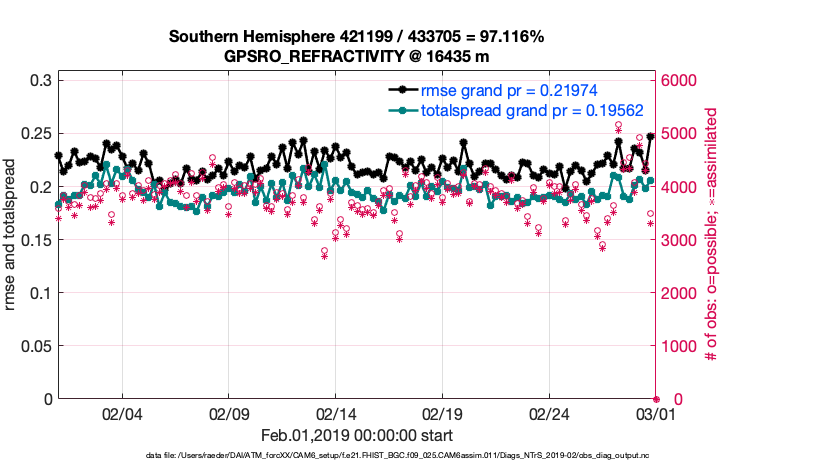Click the last black rmse data point
This screenshot has height=470, width=830.
coord(651,136)
